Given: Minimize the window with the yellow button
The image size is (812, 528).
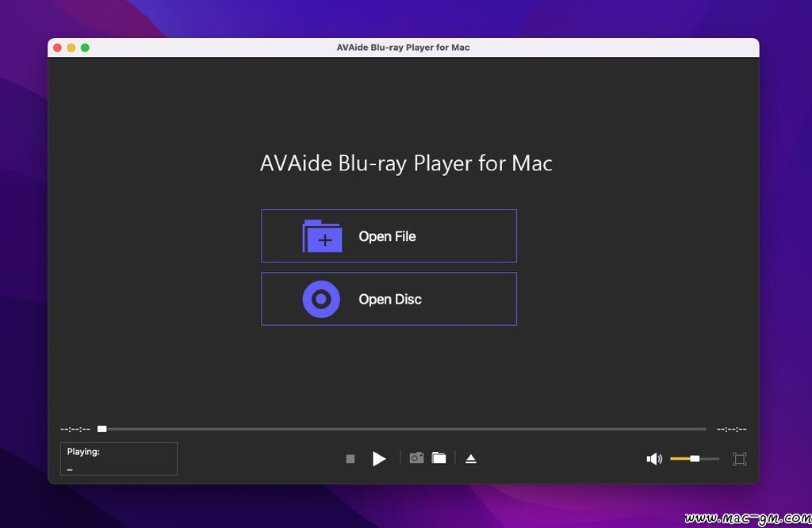Looking at the screenshot, I should click(71, 48).
